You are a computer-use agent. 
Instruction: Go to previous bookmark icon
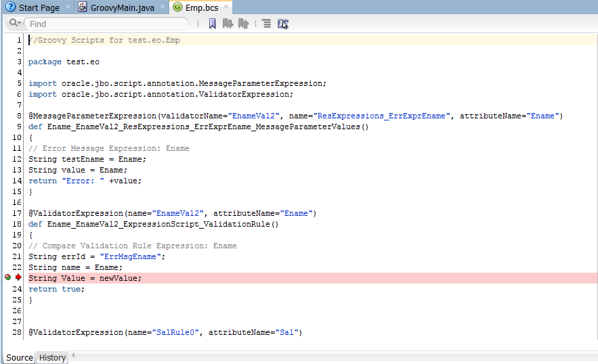pos(243,24)
